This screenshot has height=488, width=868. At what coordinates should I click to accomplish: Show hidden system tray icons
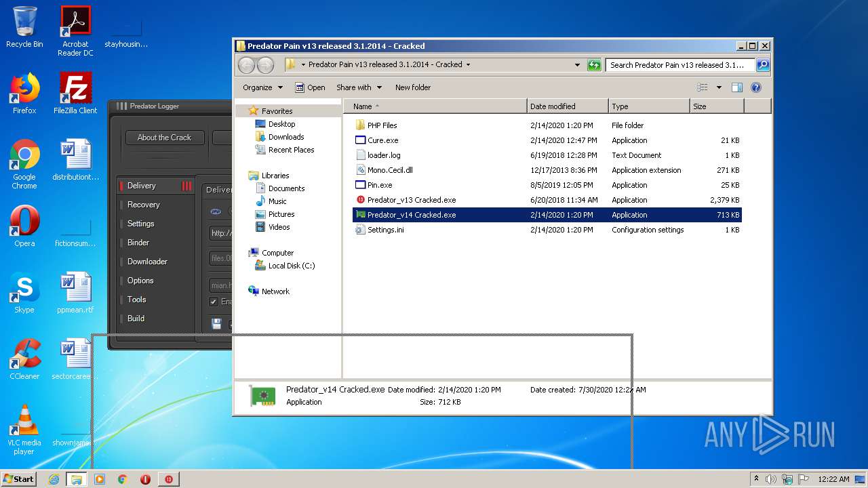(x=756, y=479)
